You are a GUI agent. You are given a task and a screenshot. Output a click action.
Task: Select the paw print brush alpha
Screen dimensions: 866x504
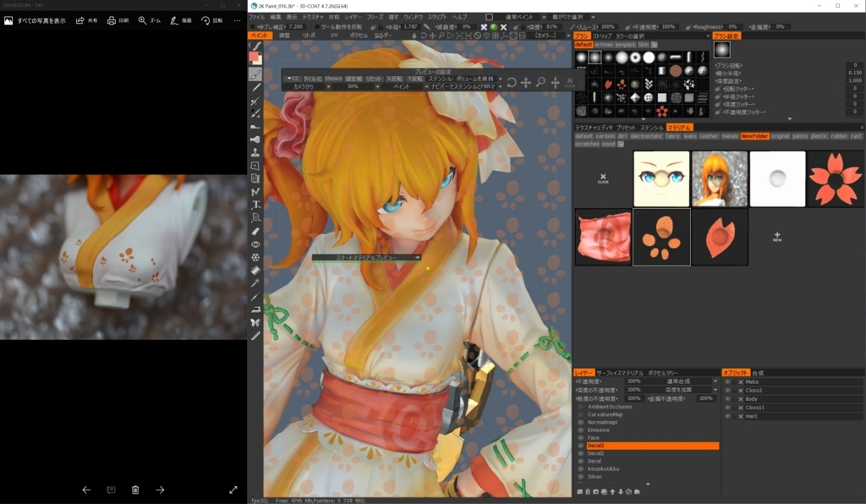[622, 85]
